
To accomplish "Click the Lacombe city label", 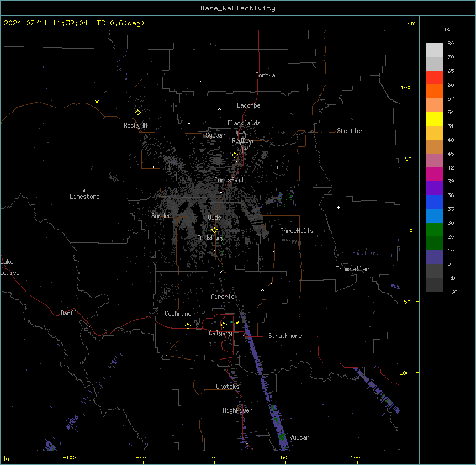I will click(248, 105).
